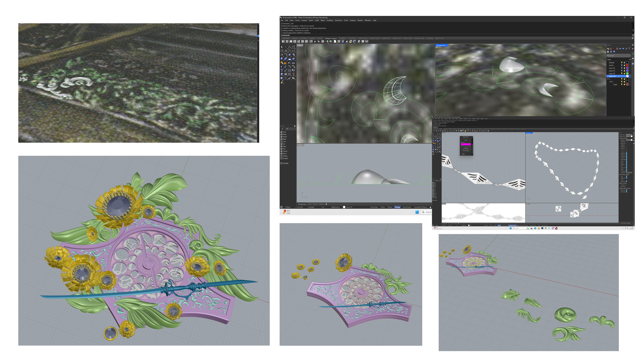
Task: Click the green color swatch of Layer 04
Action: pyautogui.click(x=627, y=73)
